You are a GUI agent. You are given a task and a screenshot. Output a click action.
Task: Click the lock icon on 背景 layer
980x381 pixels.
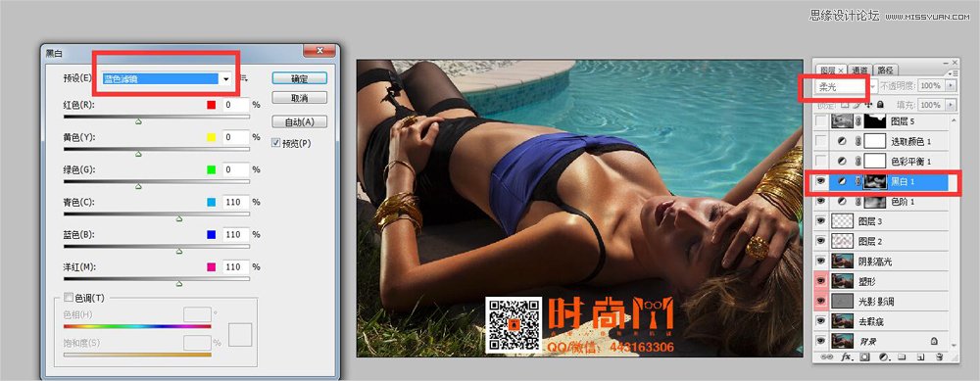click(x=933, y=341)
